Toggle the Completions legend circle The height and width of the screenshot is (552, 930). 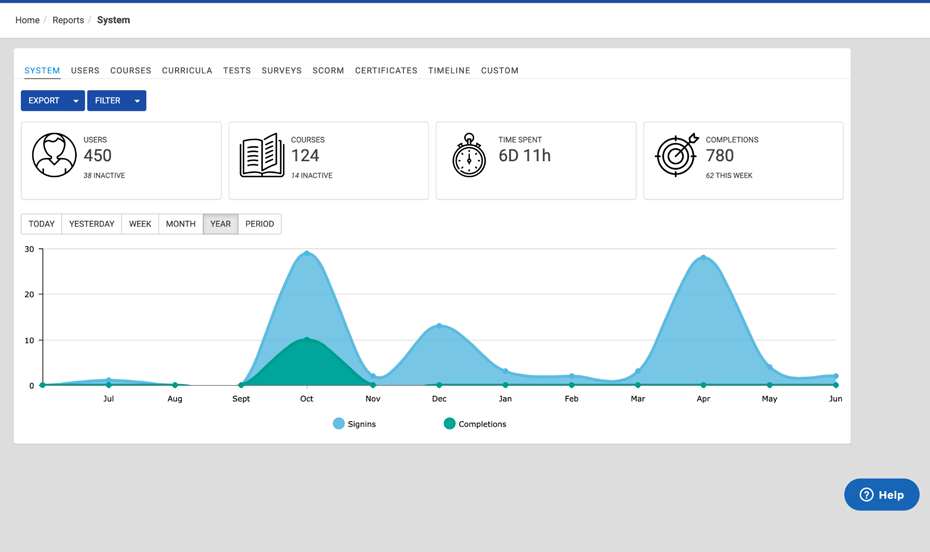pos(449,424)
